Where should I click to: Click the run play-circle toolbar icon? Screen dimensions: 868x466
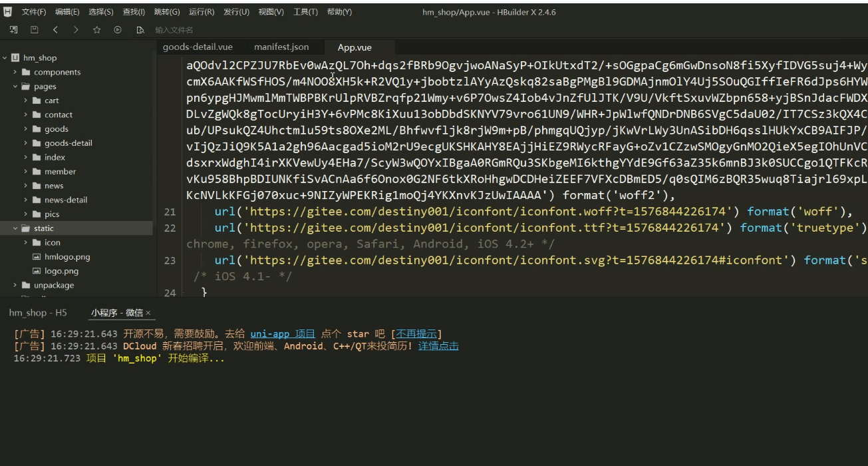[118, 30]
